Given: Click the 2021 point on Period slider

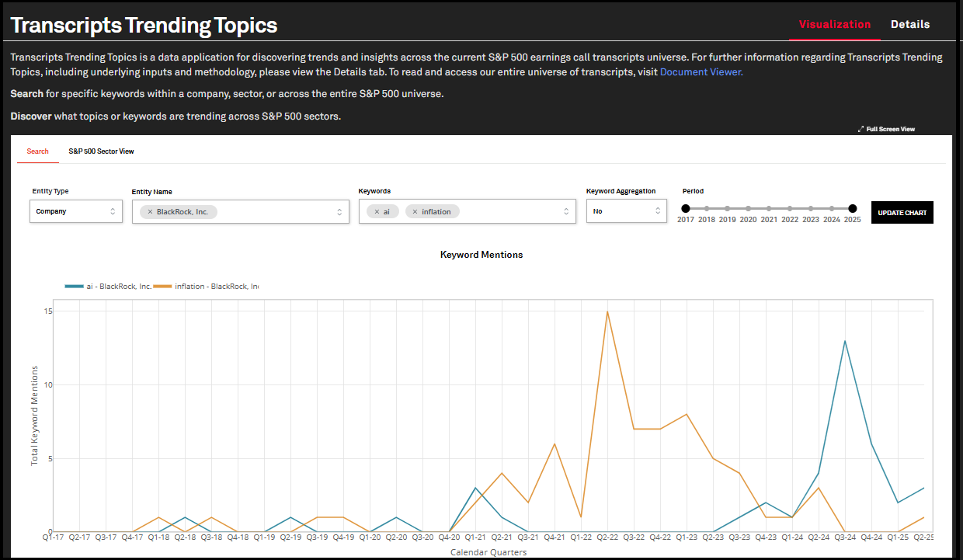Looking at the screenshot, I should pyautogui.click(x=769, y=208).
